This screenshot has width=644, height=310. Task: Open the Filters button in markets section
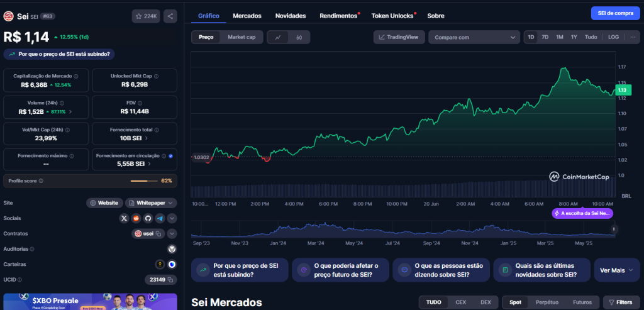tap(621, 302)
